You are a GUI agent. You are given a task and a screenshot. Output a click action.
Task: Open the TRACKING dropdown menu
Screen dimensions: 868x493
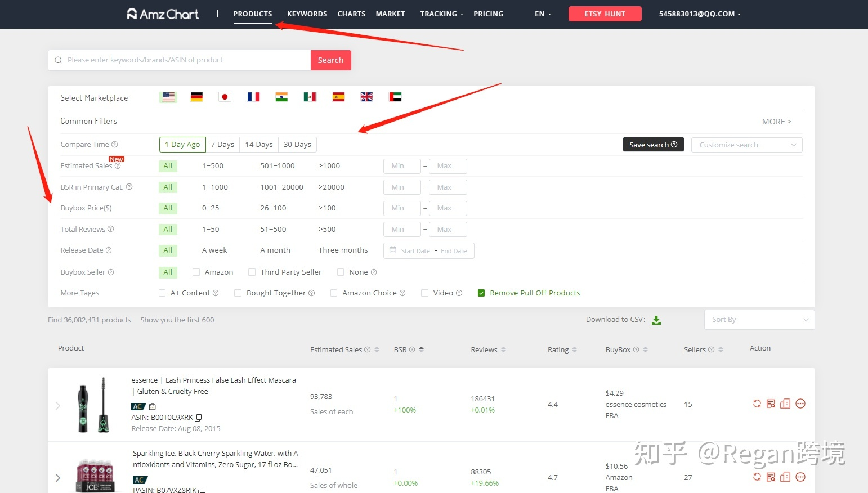click(x=441, y=14)
